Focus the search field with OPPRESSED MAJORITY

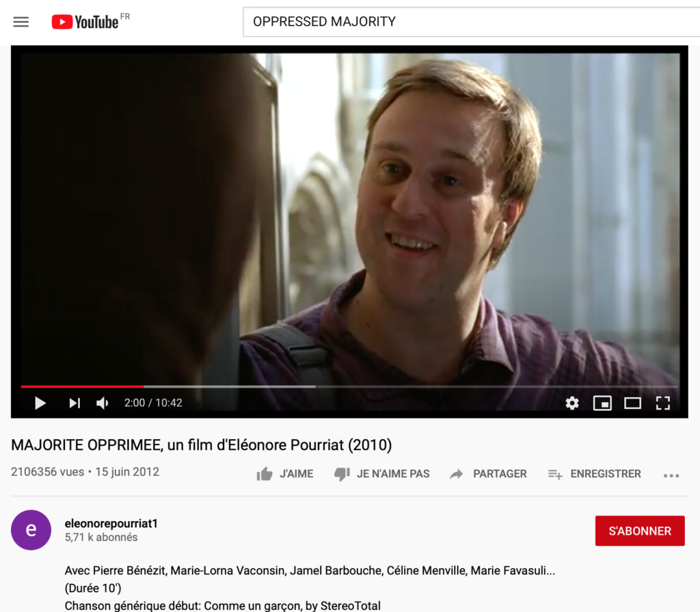(x=471, y=21)
